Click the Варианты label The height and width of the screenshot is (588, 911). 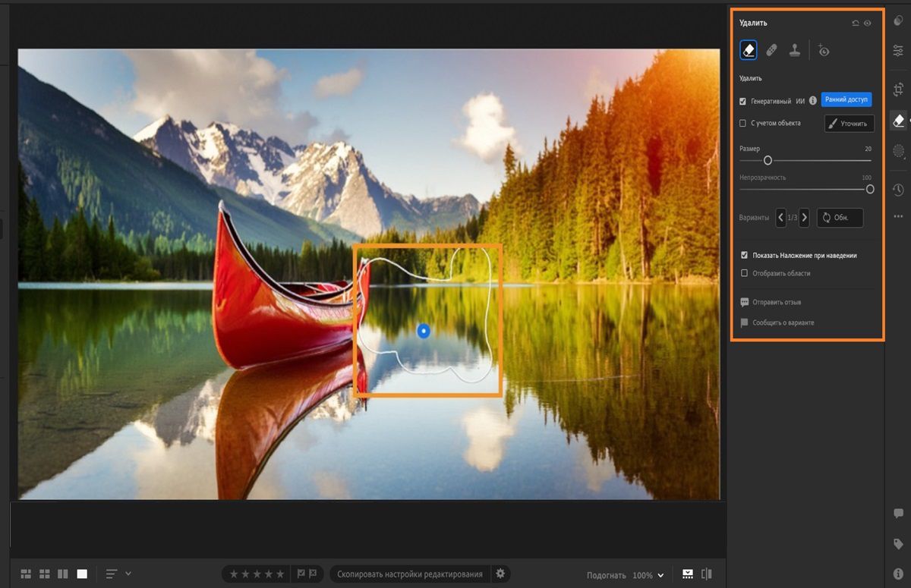coord(754,218)
